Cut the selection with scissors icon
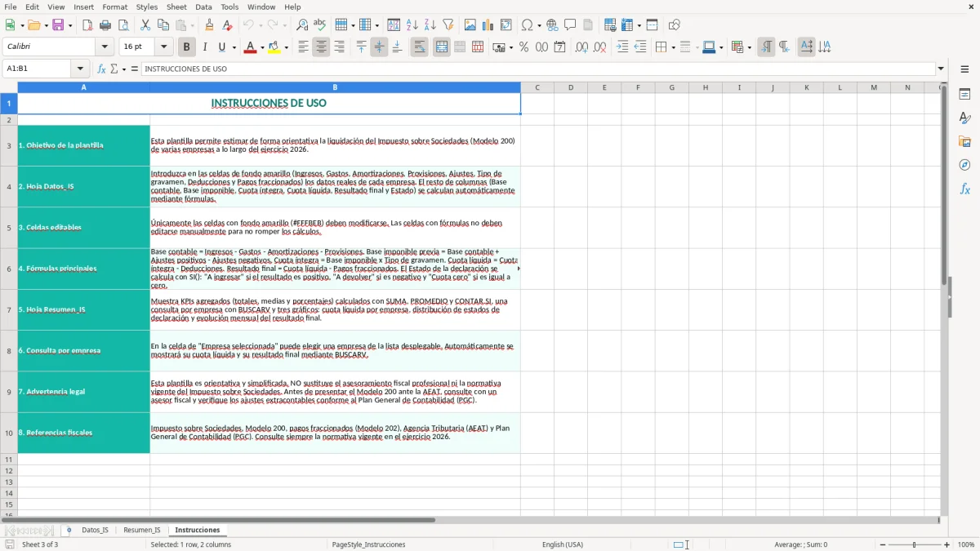The image size is (980, 551). (145, 25)
